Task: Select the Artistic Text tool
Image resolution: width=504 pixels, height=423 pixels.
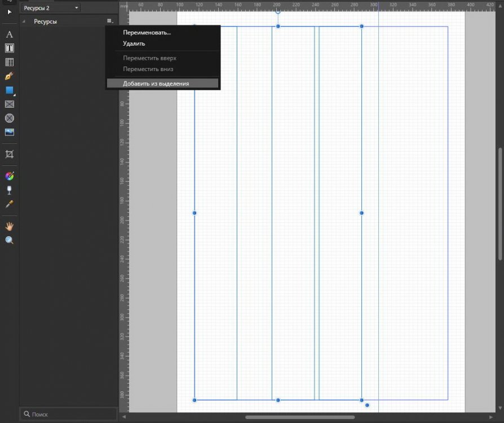Action: tap(9, 34)
